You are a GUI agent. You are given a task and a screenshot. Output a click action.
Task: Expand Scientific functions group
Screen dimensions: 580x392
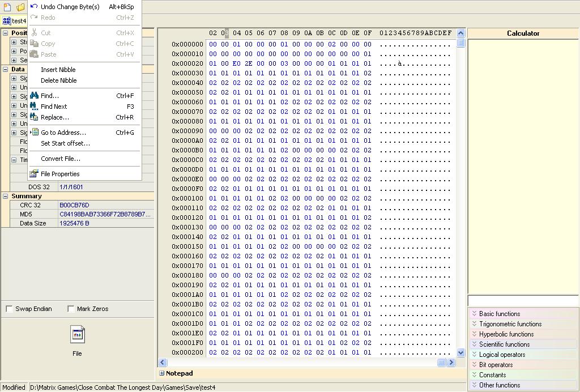coord(523,344)
